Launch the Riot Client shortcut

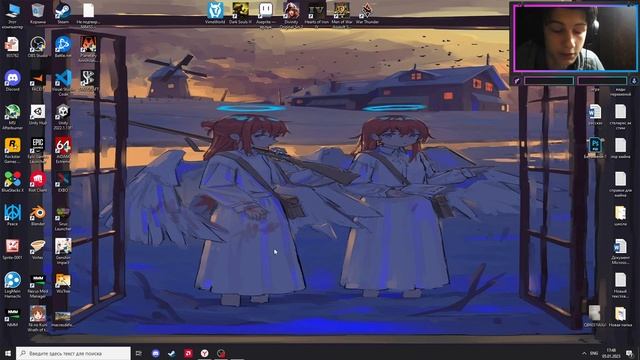(x=38, y=182)
